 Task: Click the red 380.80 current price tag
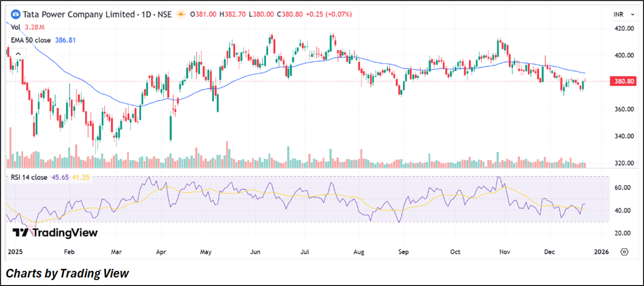tap(623, 81)
